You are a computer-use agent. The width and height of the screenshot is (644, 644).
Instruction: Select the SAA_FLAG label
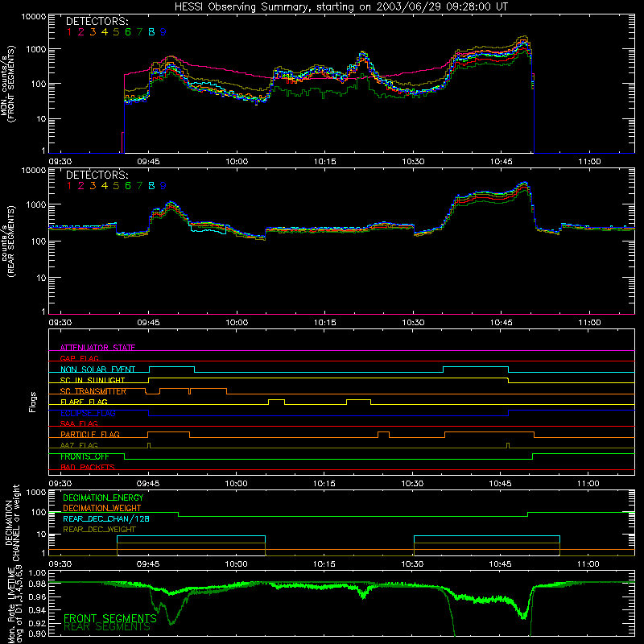click(x=79, y=423)
